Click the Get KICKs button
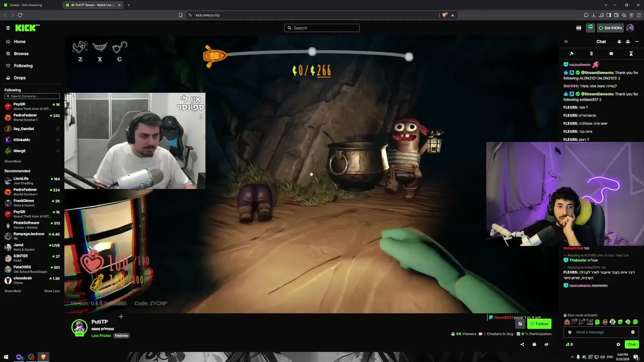Screen dimensions: 644x362 (610, 28)
